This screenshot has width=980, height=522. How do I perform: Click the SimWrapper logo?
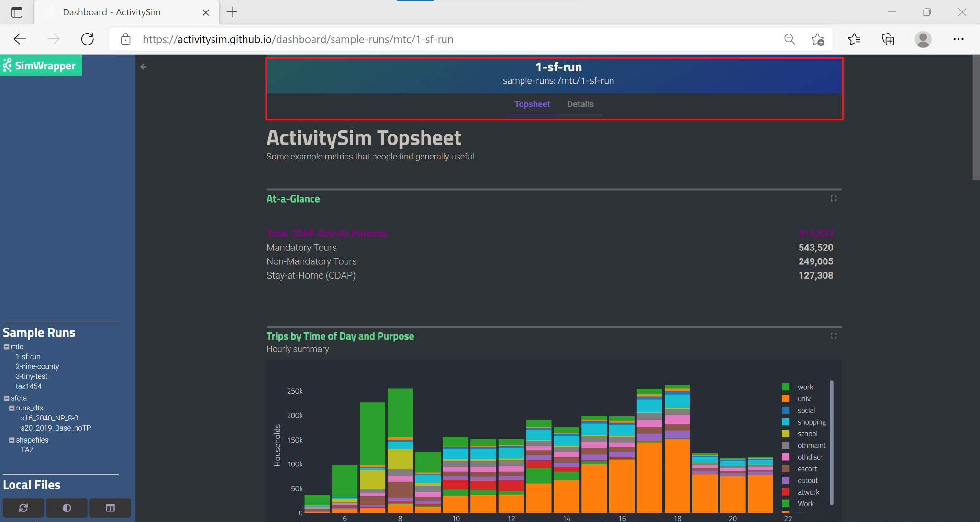pos(41,66)
